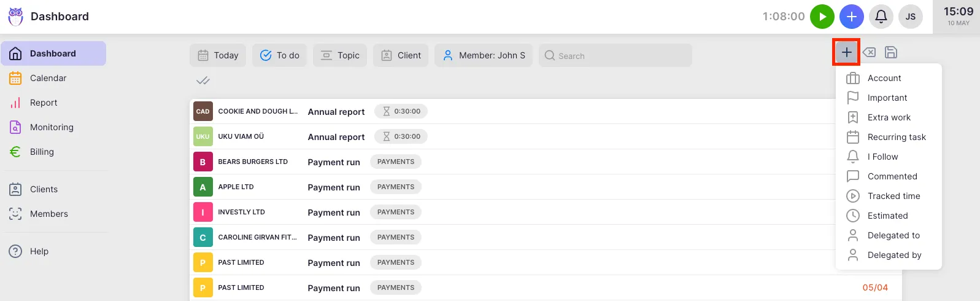Open the Member: John S dropdown
980x301 pixels.
click(x=484, y=55)
